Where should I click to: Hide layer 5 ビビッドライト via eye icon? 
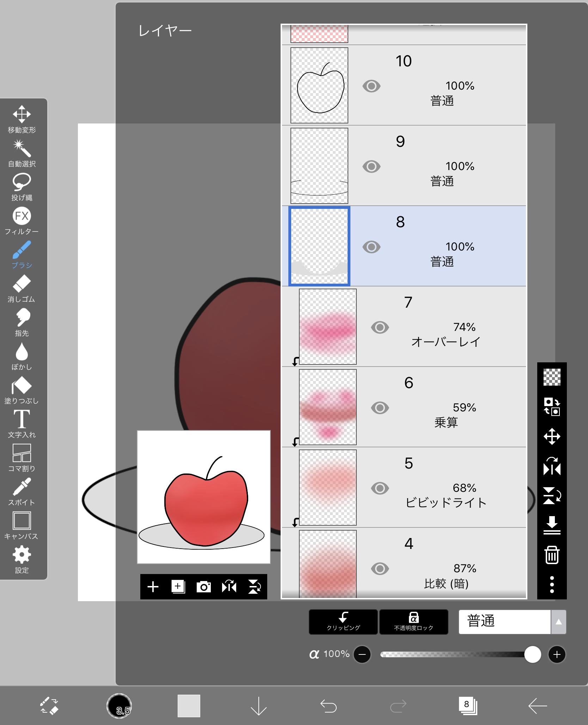[380, 488]
